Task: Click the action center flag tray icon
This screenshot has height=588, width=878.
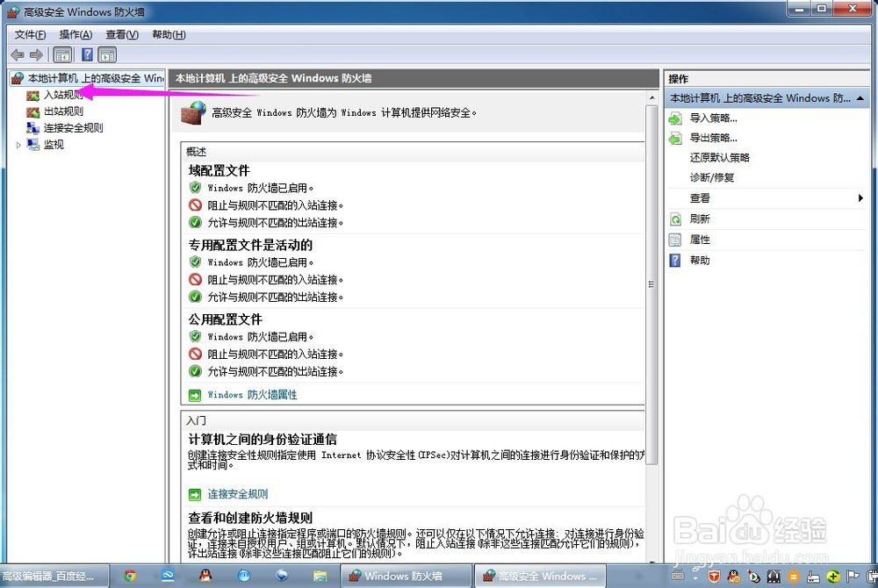Action: point(853,577)
